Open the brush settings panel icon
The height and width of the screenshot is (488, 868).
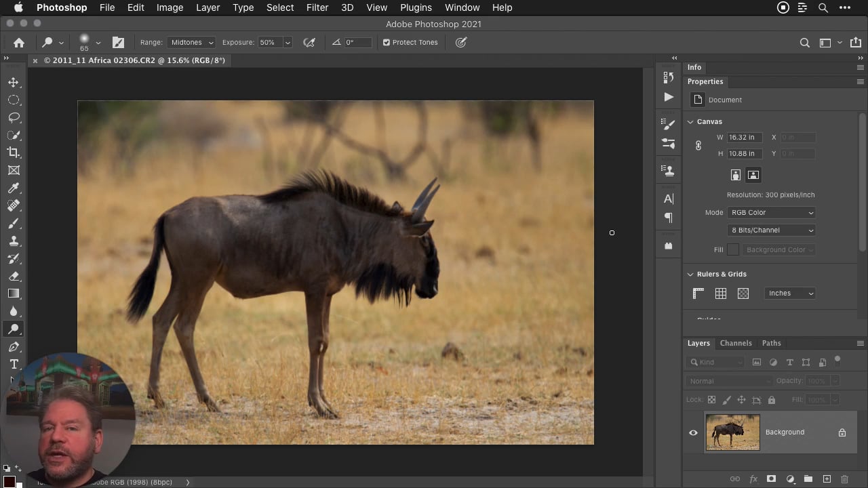click(118, 42)
